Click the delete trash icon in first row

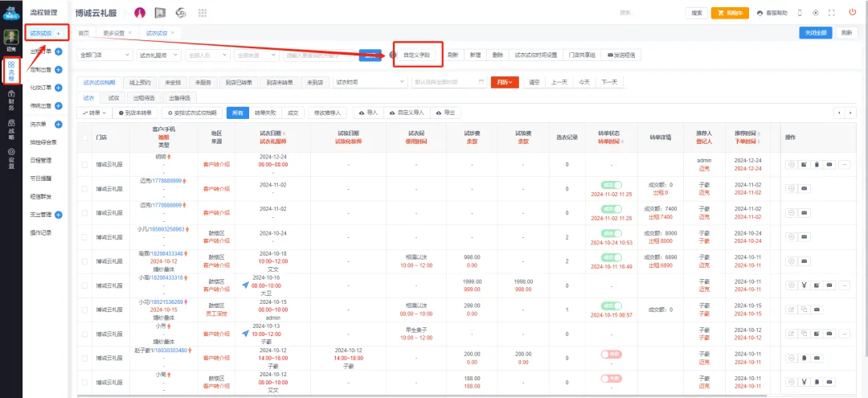(x=817, y=165)
